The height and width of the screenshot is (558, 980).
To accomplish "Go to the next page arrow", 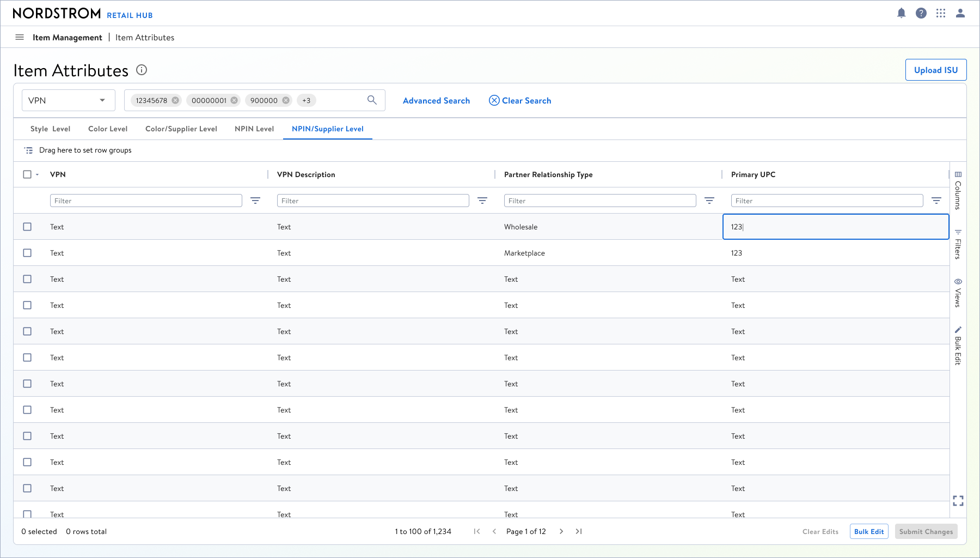I will (561, 531).
